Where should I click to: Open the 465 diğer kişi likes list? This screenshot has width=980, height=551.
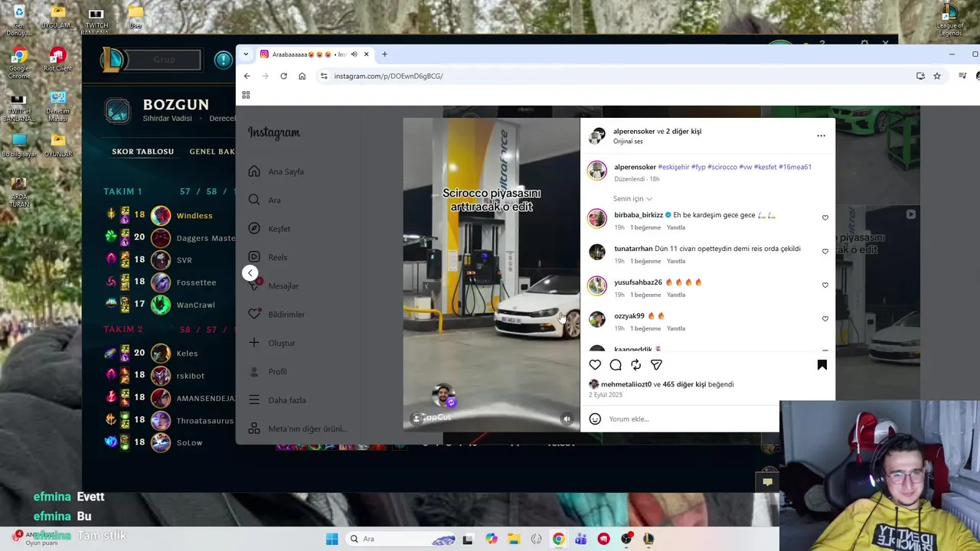pos(684,384)
